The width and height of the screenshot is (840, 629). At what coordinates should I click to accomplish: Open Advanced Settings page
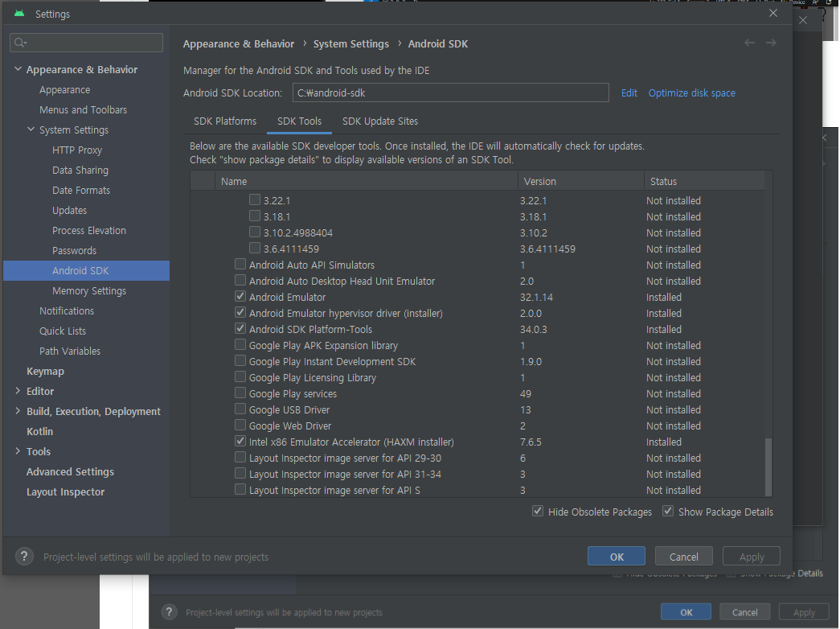70,471
